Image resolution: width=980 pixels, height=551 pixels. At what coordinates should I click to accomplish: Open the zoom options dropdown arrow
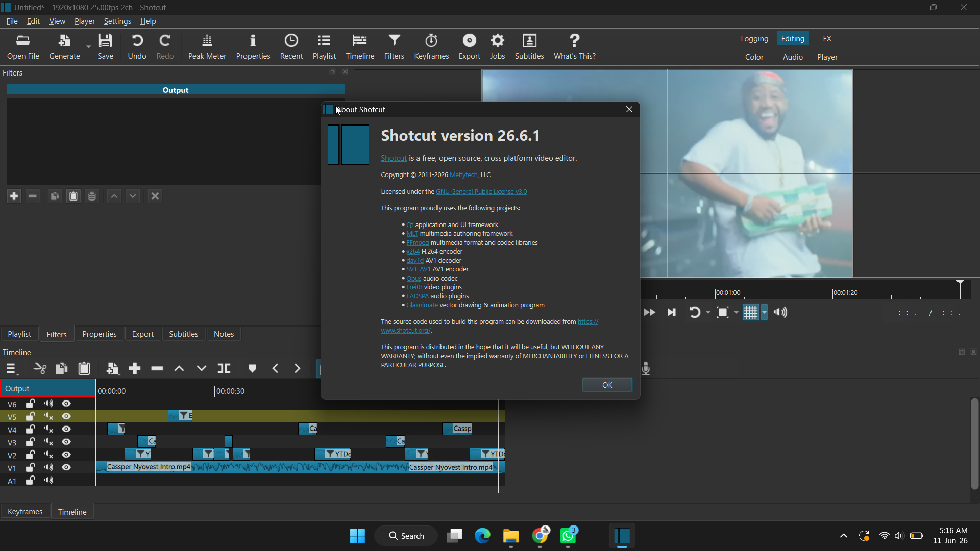(x=736, y=312)
